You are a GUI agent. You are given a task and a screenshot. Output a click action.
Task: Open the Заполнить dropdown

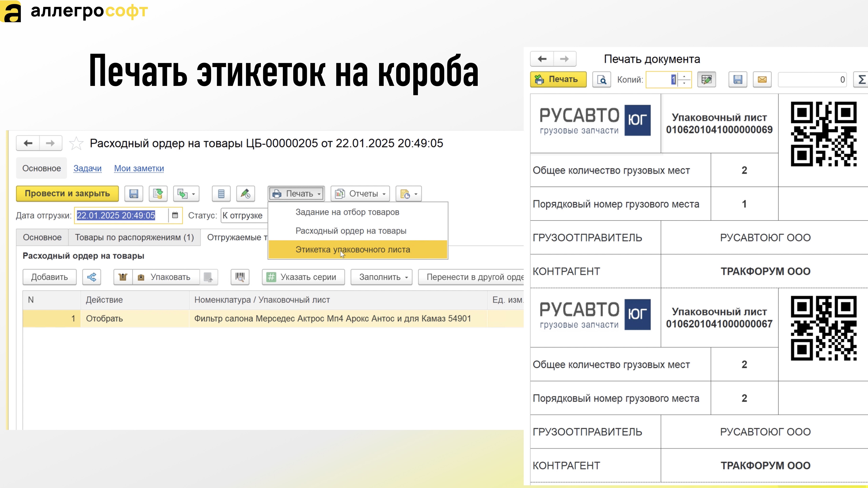381,277
